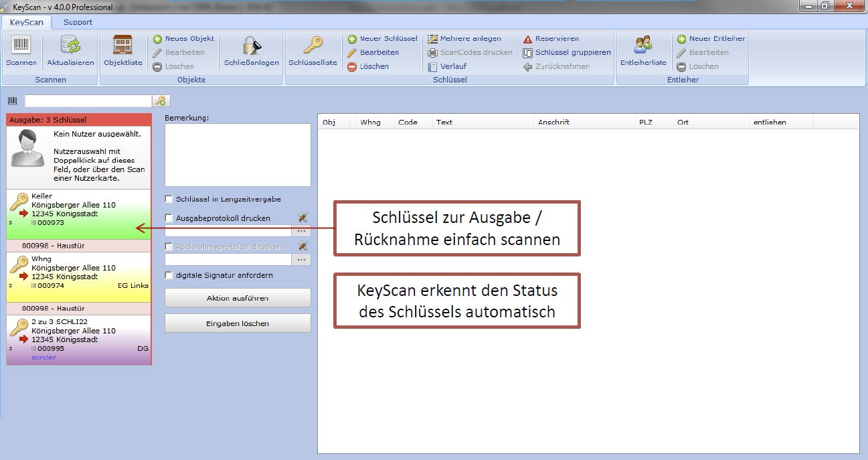Open settings tool icon for Ausgabeprotokoll
Screen dimensions: 868x460
(302, 217)
